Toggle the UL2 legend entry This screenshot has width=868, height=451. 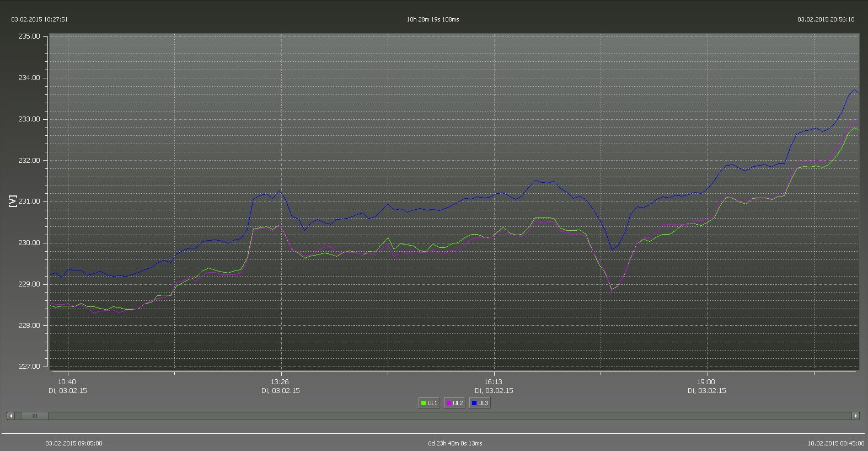(x=454, y=403)
